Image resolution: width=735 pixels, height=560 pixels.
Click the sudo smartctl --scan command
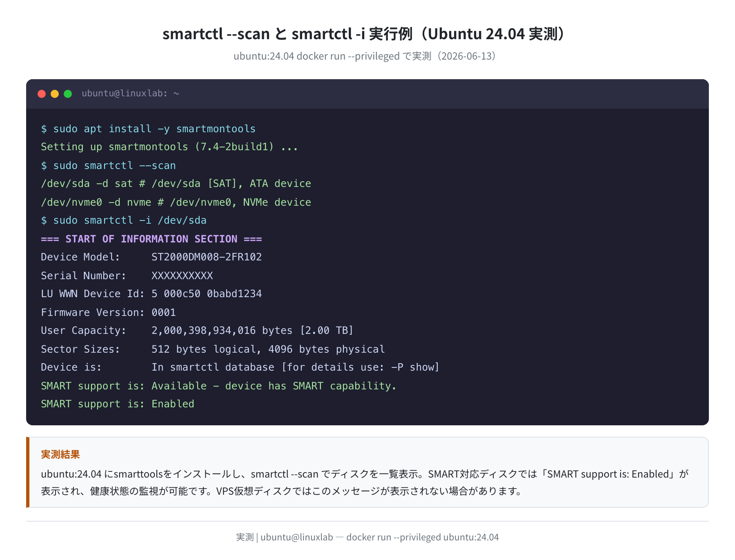coord(108,166)
